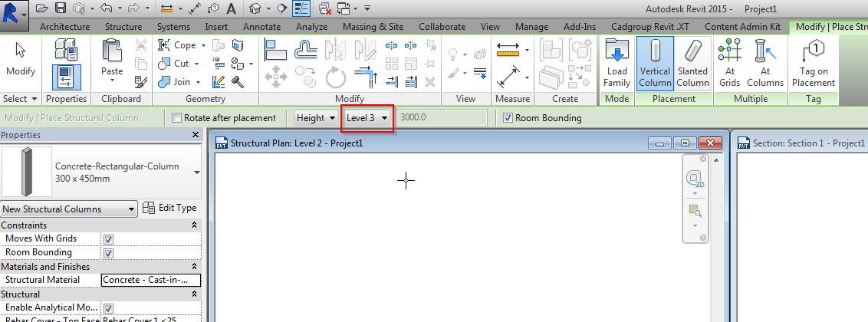Viewport: 868px width, 322px height.
Task: Open the Content Admin Kit tab
Action: pyautogui.click(x=743, y=27)
